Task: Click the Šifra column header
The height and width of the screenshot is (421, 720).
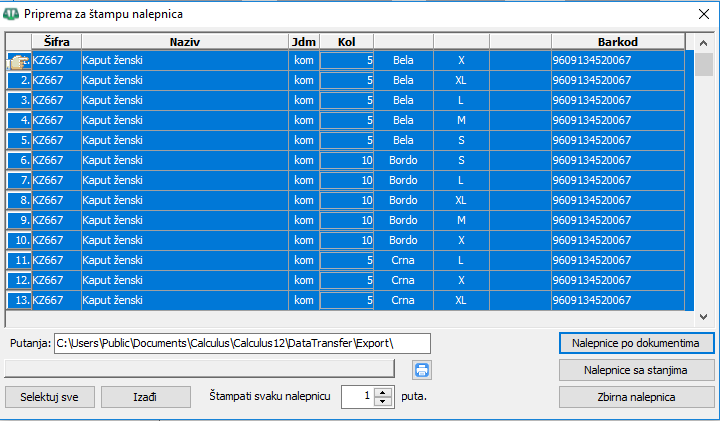Action: click(x=56, y=42)
